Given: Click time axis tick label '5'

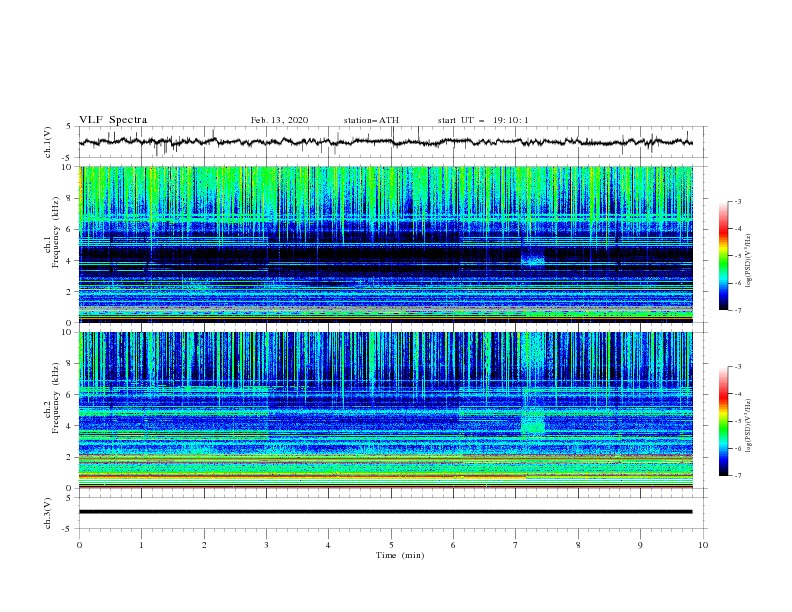Looking at the screenshot, I should (391, 545).
